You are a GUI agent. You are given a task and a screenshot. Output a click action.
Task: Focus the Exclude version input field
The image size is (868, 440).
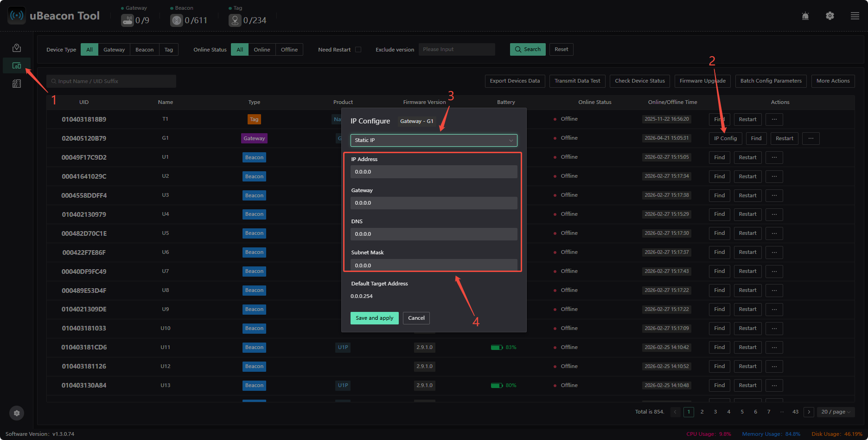pyautogui.click(x=457, y=49)
